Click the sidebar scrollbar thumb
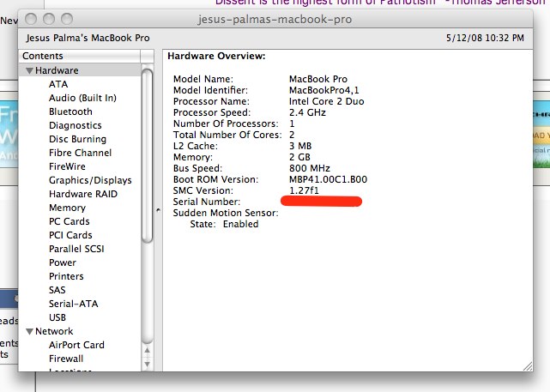 pos(148,155)
